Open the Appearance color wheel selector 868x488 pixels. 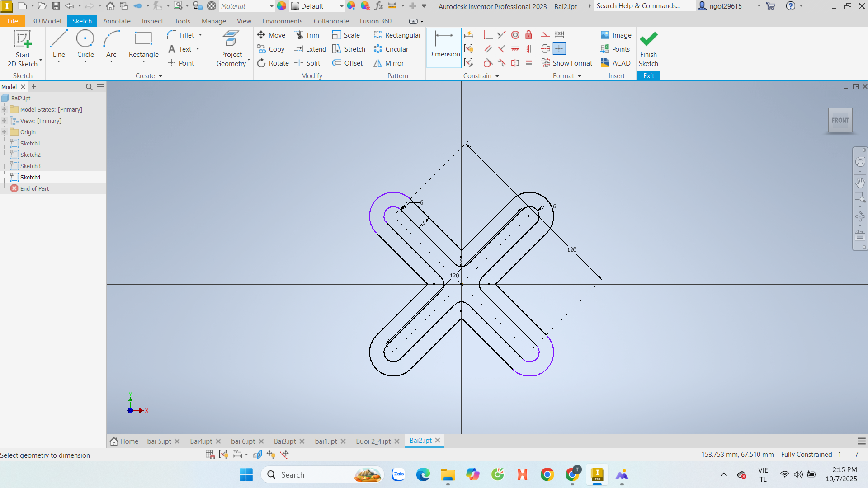pyautogui.click(x=282, y=6)
